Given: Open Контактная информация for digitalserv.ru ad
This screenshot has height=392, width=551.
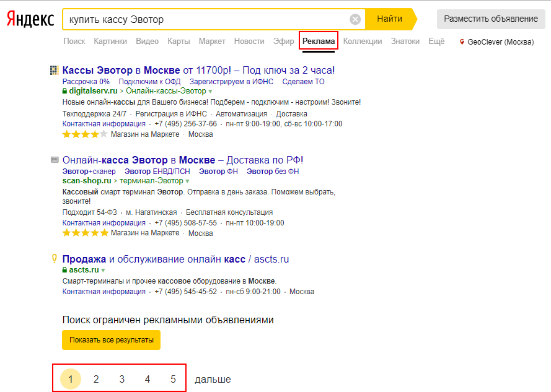Looking at the screenshot, I should tap(104, 124).
